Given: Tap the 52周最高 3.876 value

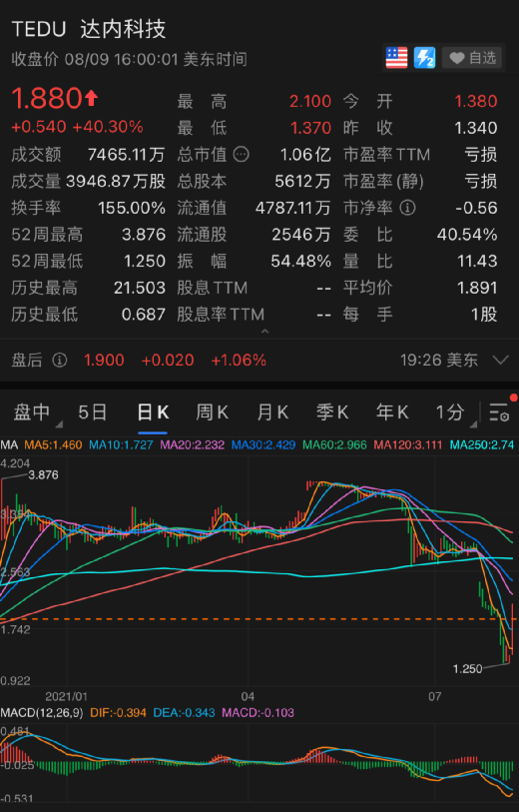Looking at the screenshot, I should tap(144, 235).
